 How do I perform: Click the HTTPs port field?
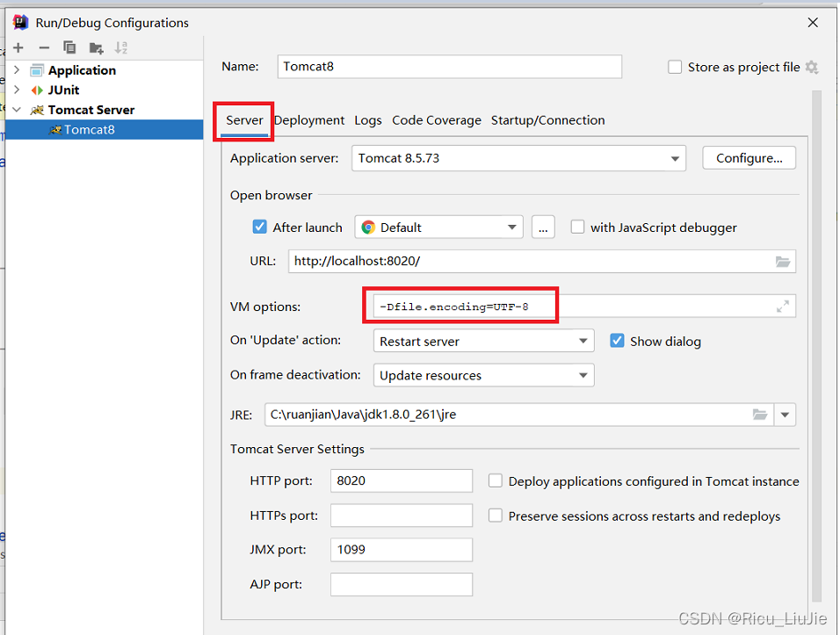click(x=402, y=515)
